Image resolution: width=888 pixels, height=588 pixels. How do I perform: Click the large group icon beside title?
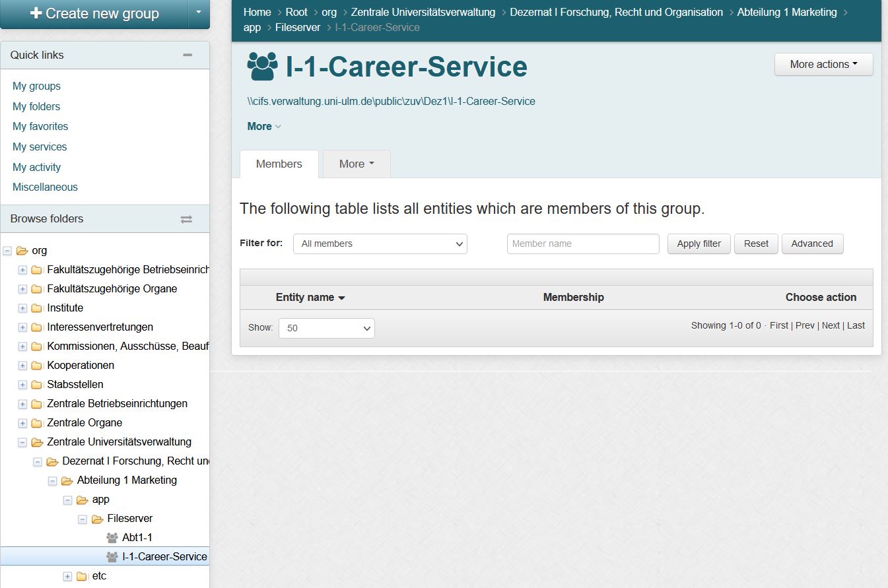click(263, 67)
